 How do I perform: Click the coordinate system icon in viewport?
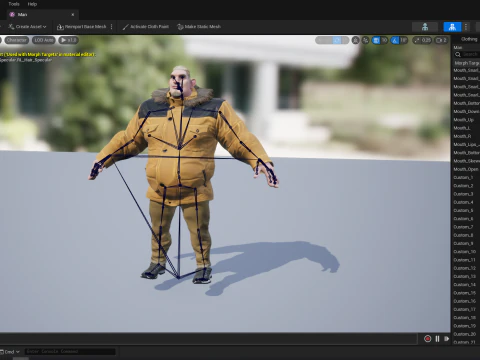tap(356, 40)
